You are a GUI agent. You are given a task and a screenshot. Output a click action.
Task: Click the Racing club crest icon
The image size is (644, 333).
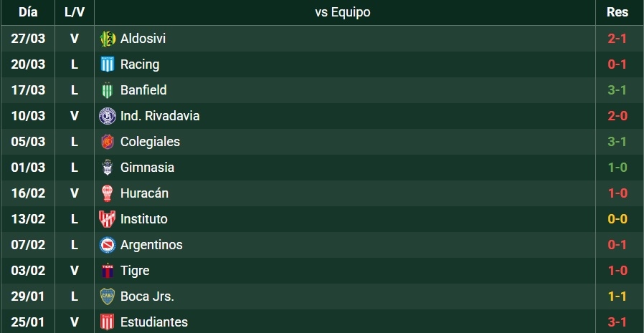[108, 64]
